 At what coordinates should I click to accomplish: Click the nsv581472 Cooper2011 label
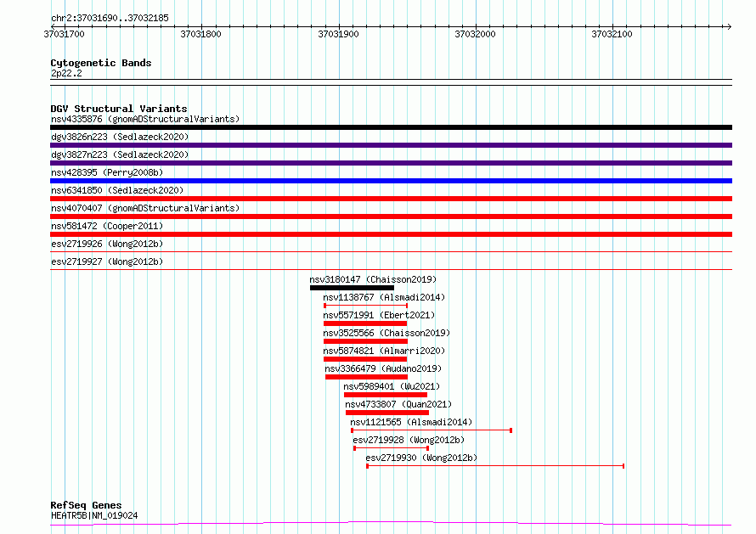pyautogui.click(x=106, y=226)
